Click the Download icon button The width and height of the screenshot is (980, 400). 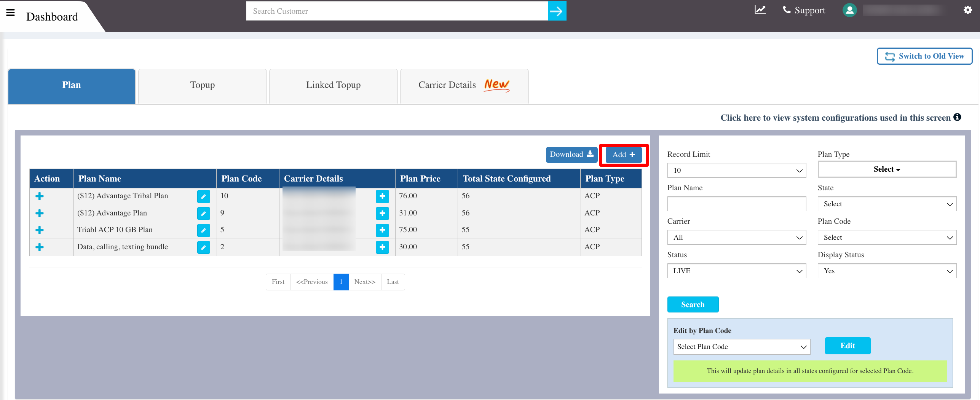571,155
